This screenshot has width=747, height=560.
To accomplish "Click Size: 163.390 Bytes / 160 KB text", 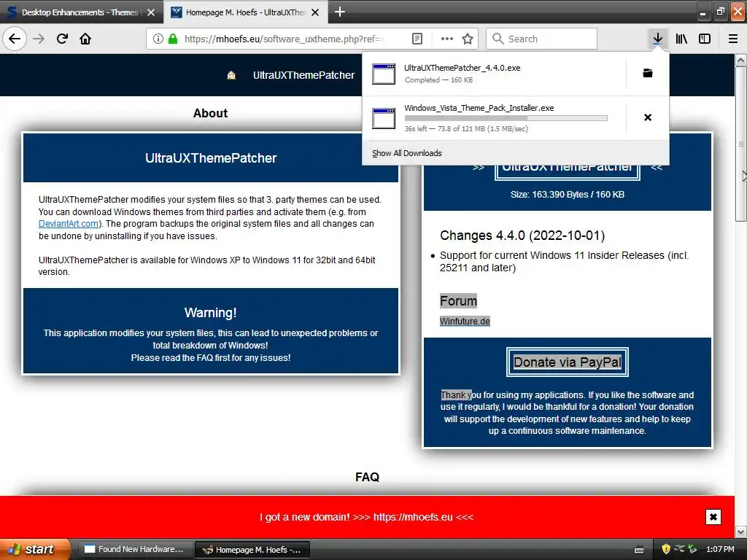I will point(568,194).
